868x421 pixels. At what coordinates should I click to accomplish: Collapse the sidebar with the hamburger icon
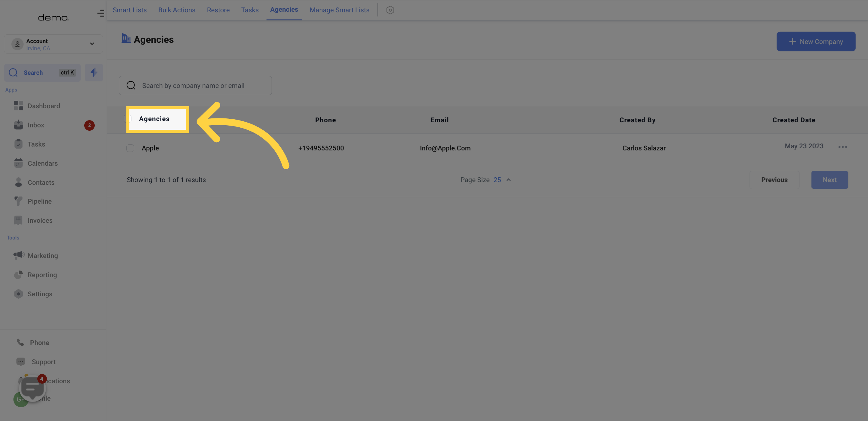[x=100, y=13]
